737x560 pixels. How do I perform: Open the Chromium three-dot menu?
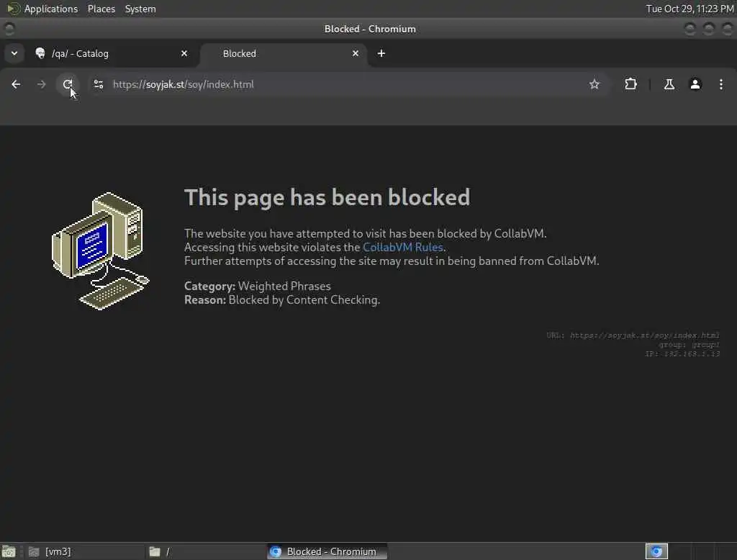pyautogui.click(x=721, y=84)
